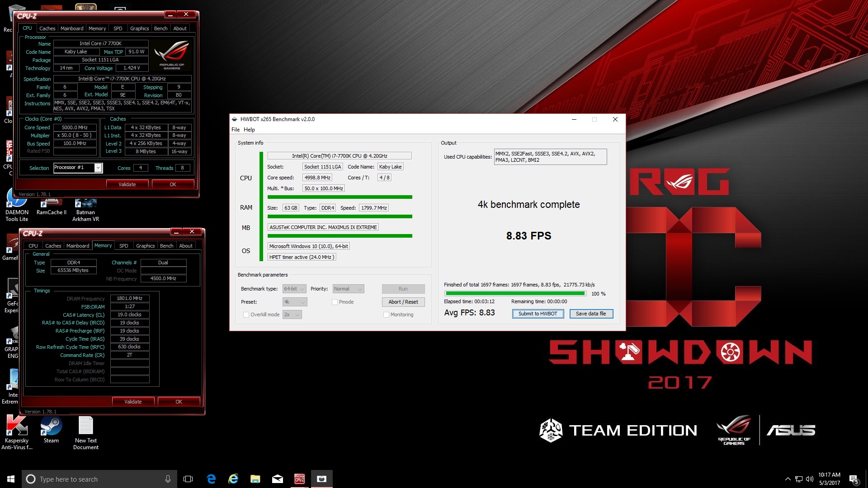This screenshot has height=488, width=868.
Task: Click the Type here to search box
Action: click(99, 479)
